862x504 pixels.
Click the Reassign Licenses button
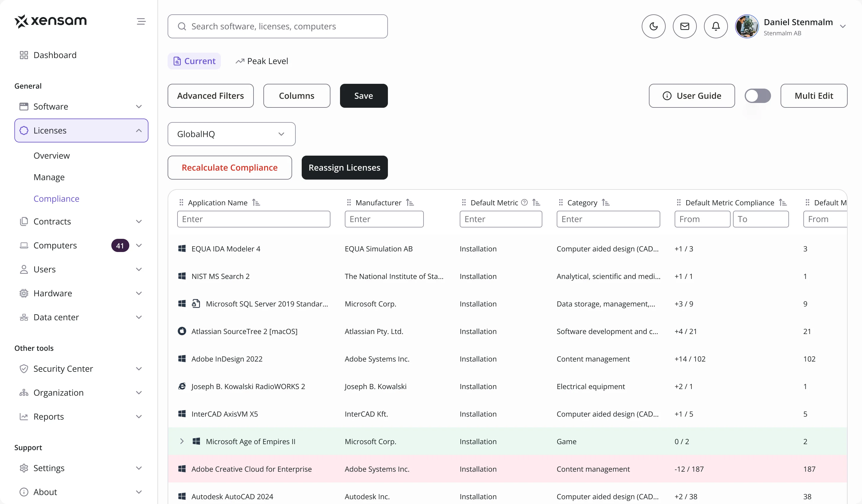345,168
